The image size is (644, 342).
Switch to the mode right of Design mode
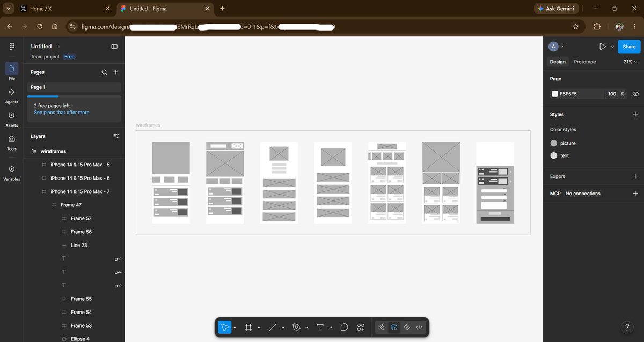pyautogui.click(x=407, y=327)
